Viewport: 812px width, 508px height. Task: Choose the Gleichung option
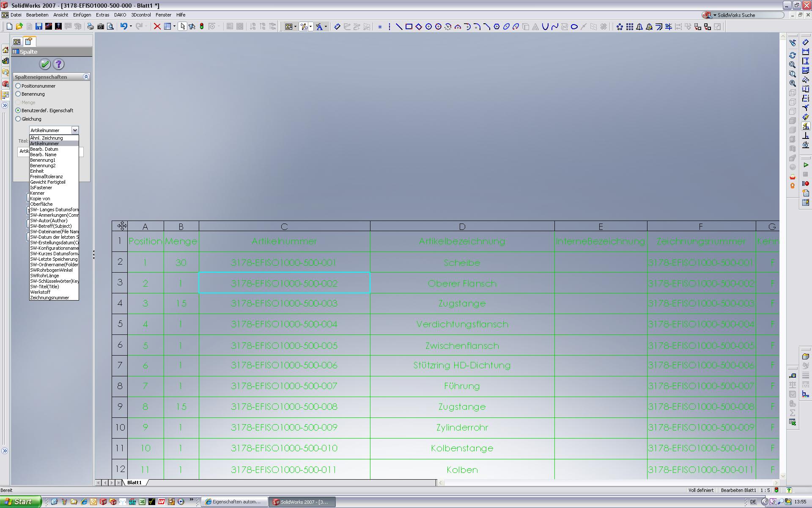click(18, 119)
